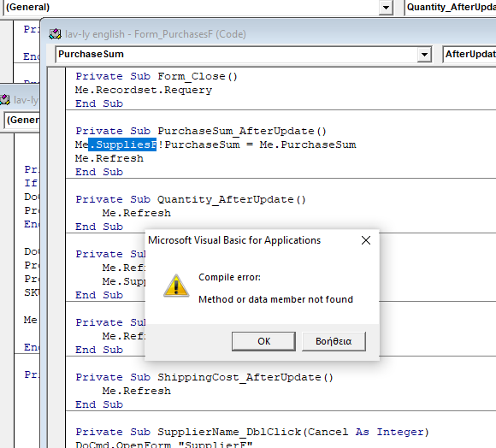Click the partially hidden lav-ly window icon
496x448 pixels.
tap(5, 100)
